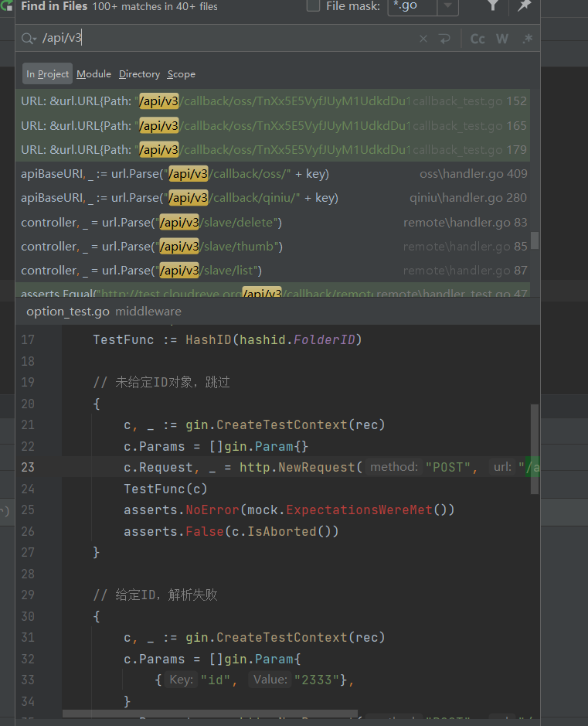Switch to the Module scope tab
This screenshot has width=588, height=726.
pos(93,73)
